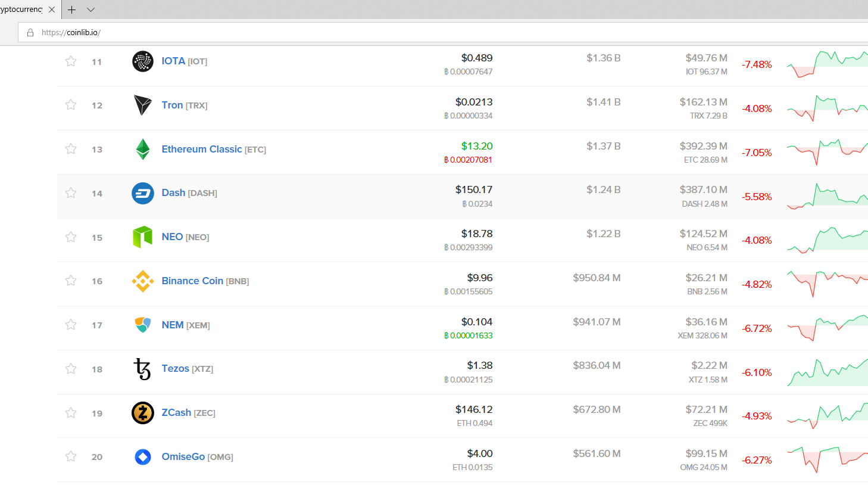Click the $18.78 NEO price
868x488 pixels.
click(477, 234)
